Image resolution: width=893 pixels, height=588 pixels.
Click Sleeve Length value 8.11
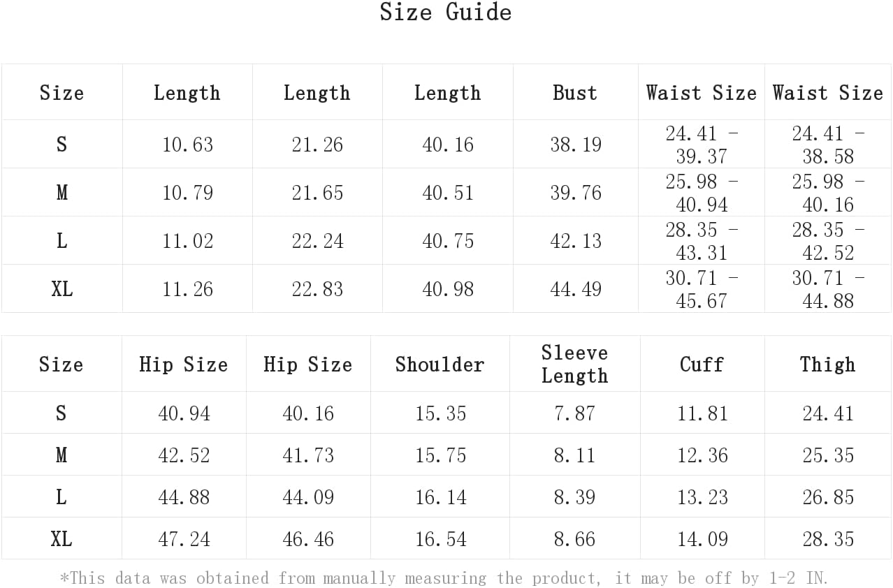click(574, 455)
